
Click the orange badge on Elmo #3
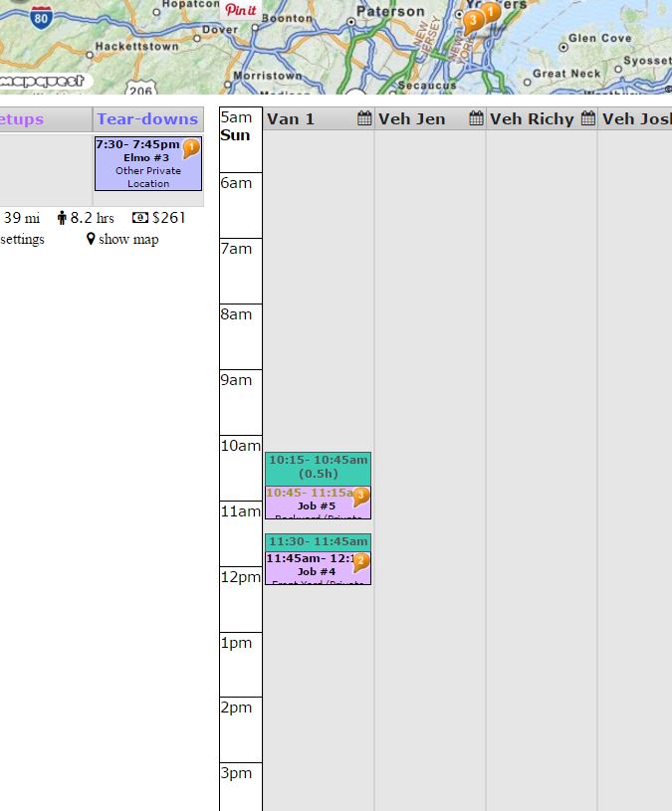coord(191,148)
